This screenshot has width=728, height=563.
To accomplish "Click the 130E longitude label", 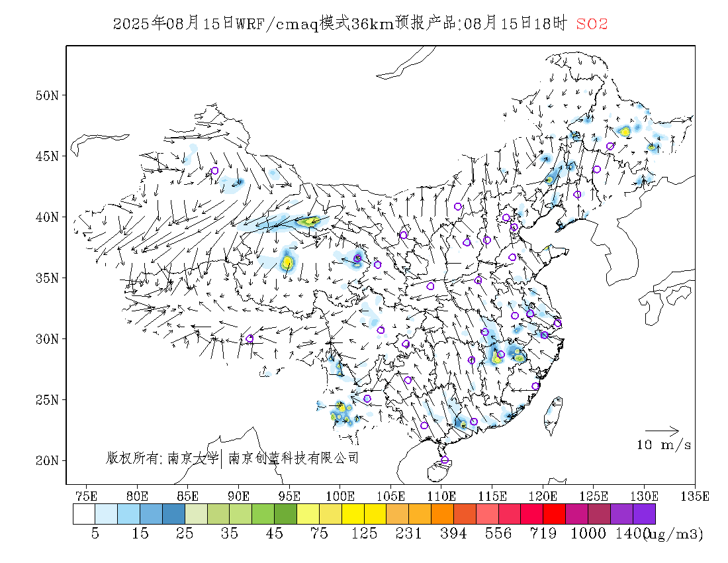I will click(x=644, y=496).
